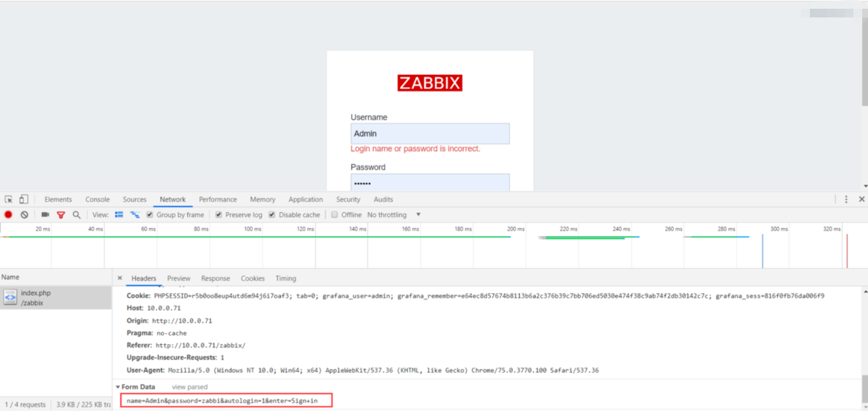Open the Elements tab
This screenshot has height=415, width=868.
[x=58, y=199]
